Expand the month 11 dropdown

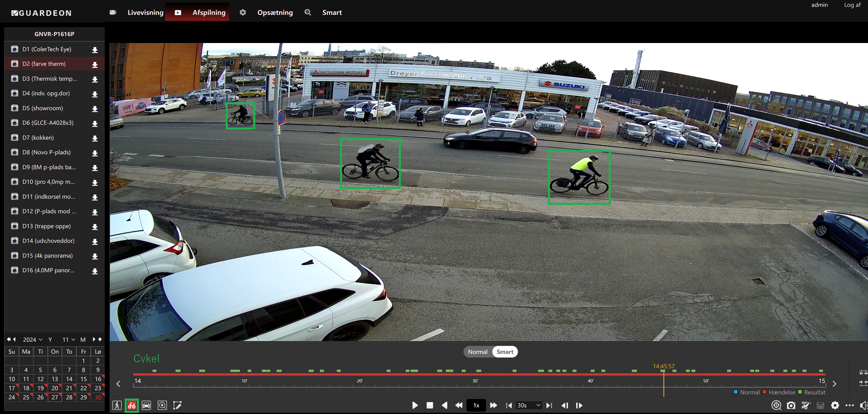[x=69, y=339]
